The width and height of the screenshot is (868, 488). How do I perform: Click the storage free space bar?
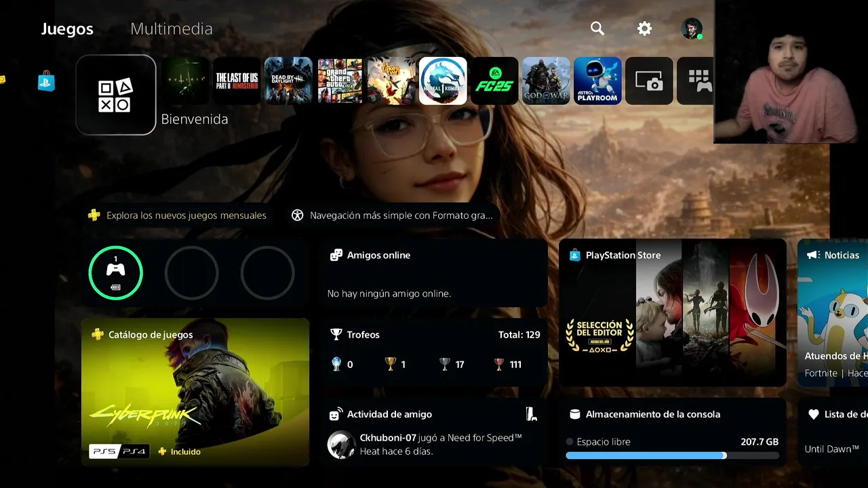(672, 455)
